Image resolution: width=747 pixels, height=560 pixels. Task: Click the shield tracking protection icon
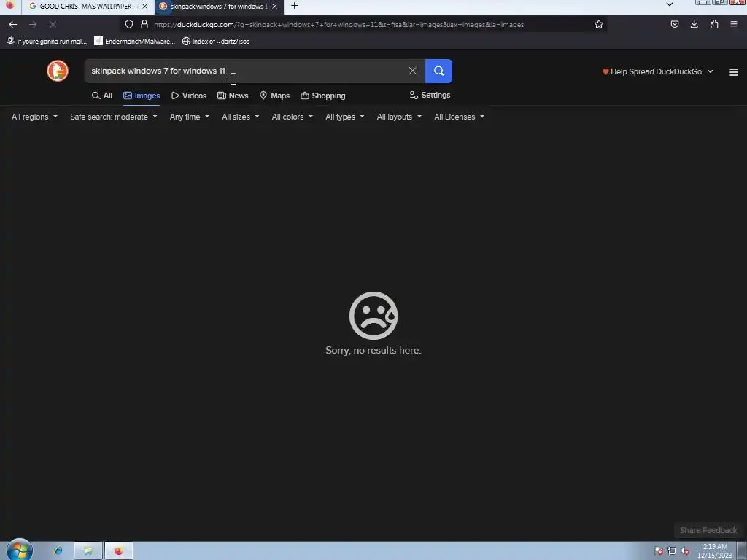coord(129,24)
